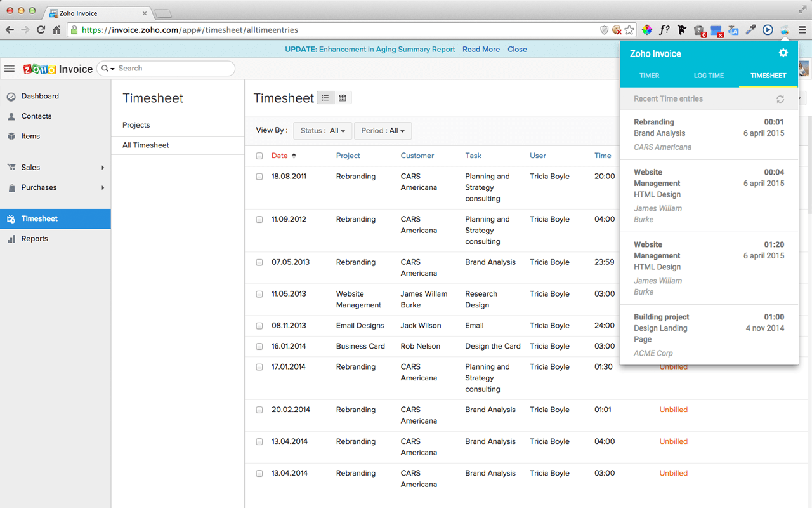
Task: Open the LOG TIME tab
Action: pos(709,75)
